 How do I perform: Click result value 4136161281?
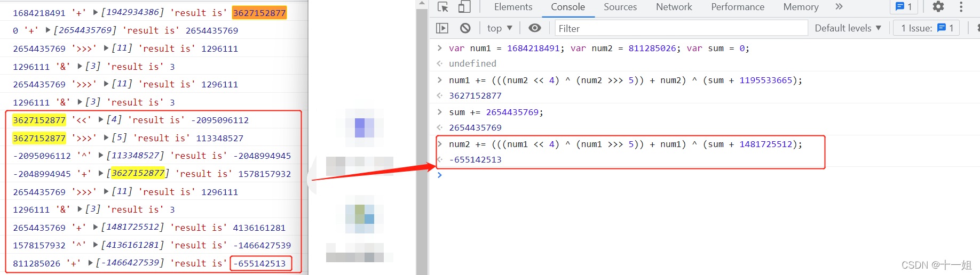(x=259, y=228)
